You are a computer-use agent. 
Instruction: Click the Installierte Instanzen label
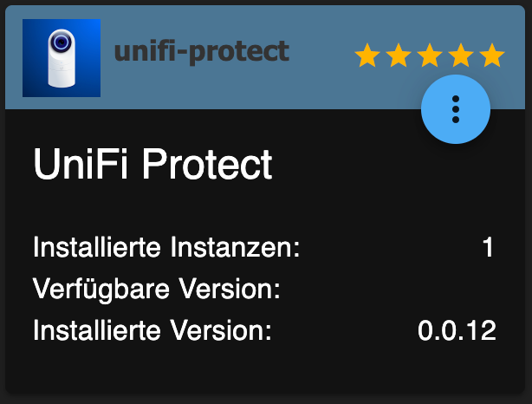166,247
